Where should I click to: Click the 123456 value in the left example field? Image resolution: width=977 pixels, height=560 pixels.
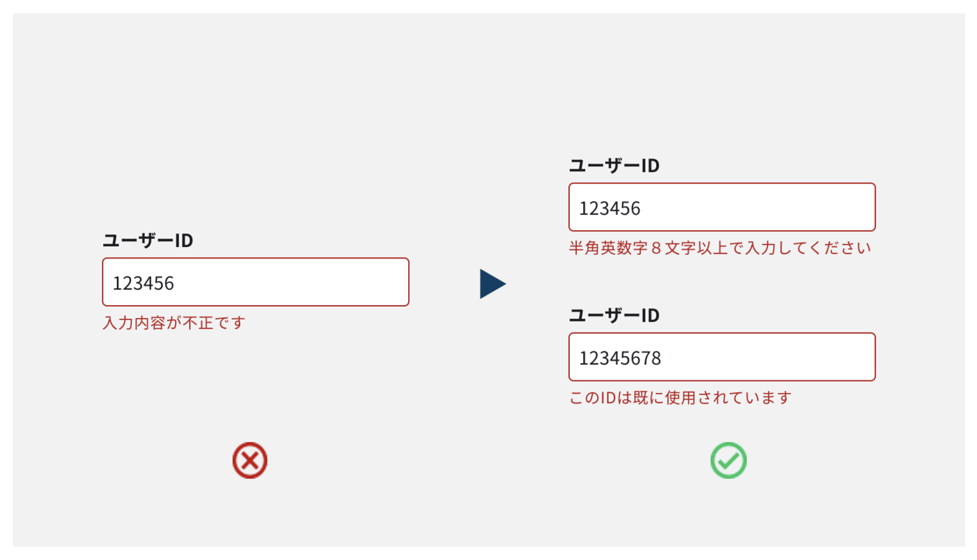[143, 283]
